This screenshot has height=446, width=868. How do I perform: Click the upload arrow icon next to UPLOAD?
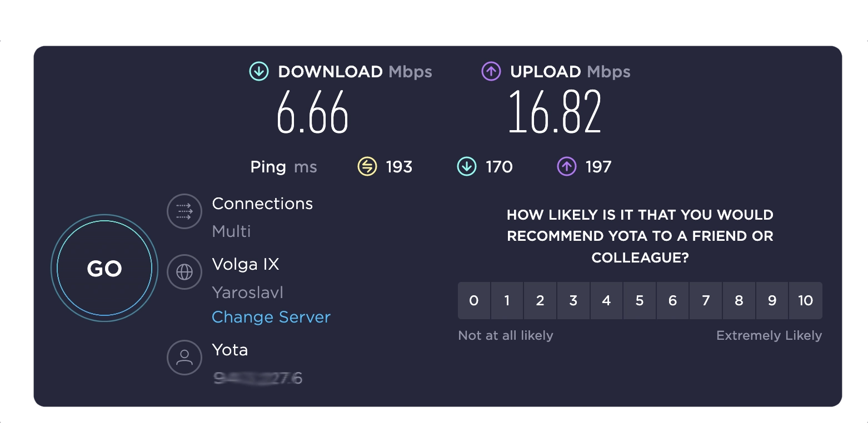point(491,71)
